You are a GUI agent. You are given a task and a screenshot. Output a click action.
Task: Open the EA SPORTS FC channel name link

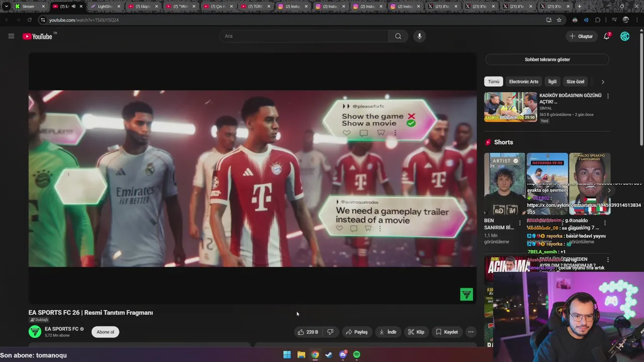click(61, 329)
